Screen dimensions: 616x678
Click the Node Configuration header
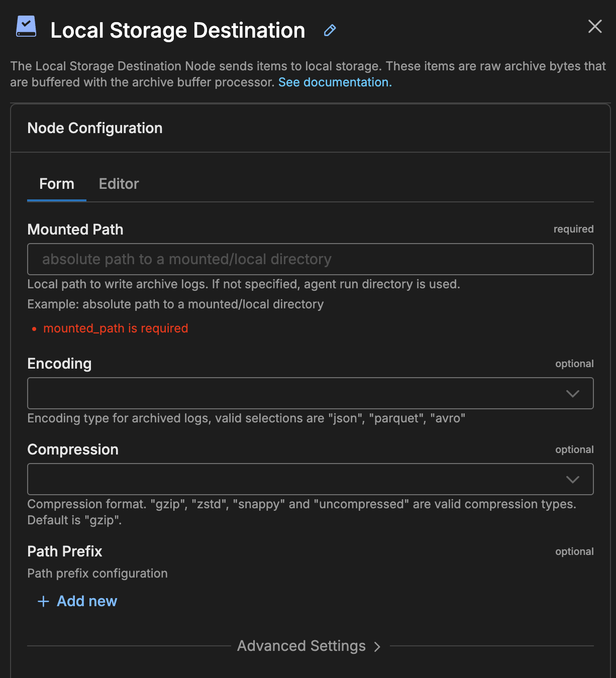pos(95,128)
